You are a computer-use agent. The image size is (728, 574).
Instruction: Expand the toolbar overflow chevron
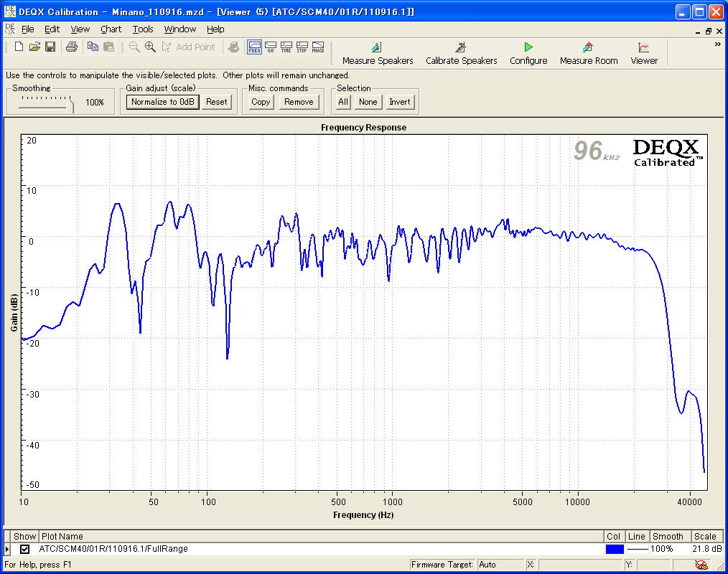tap(717, 44)
